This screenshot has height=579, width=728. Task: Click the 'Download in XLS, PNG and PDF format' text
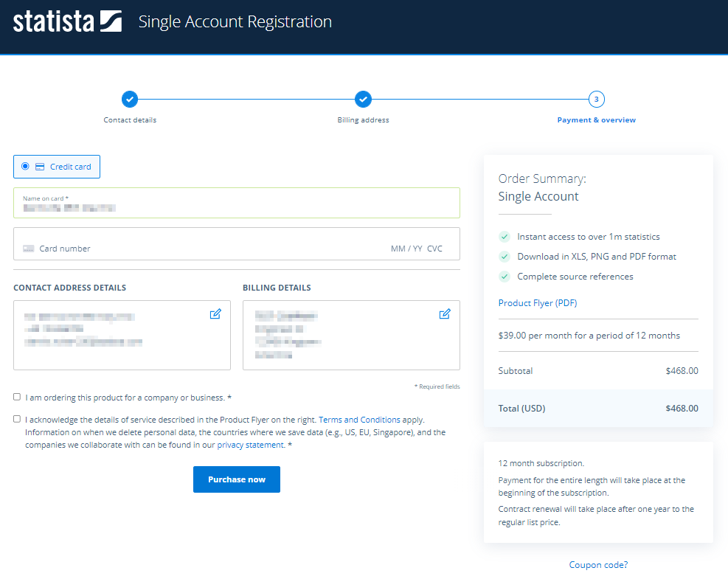pos(597,256)
